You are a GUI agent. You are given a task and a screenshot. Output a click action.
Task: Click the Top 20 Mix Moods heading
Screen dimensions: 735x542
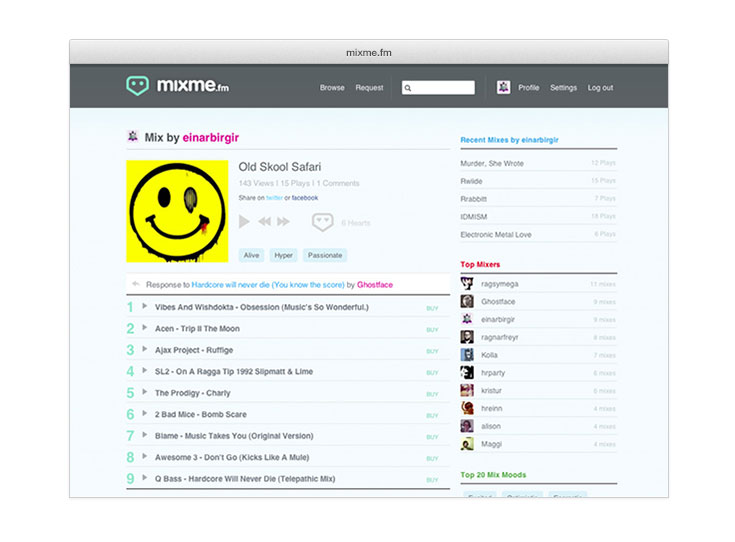pos(493,474)
